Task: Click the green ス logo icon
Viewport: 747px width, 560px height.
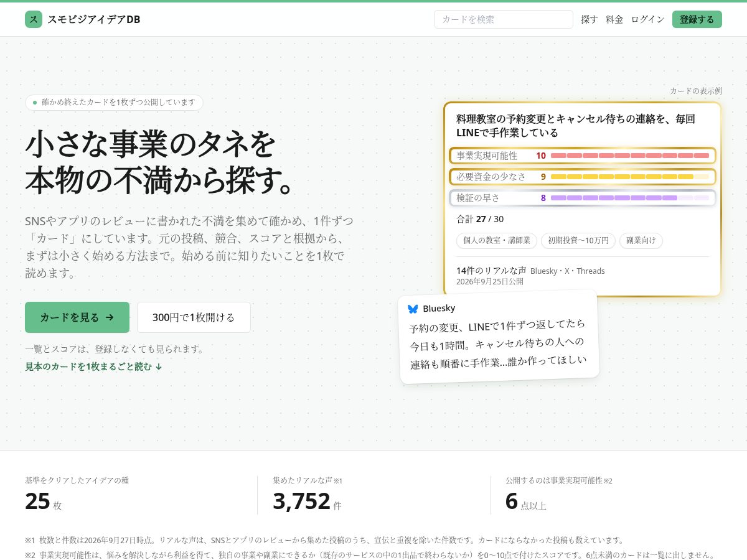Action: click(34, 19)
